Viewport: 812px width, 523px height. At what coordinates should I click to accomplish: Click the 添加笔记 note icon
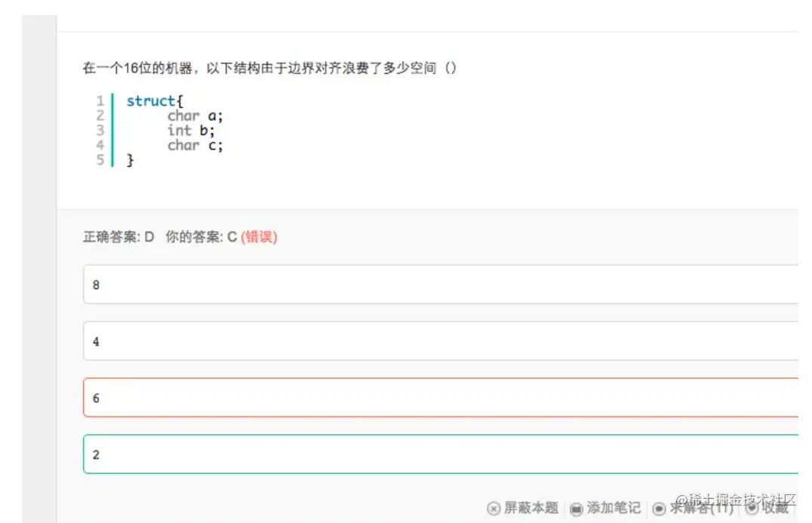pos(576,509)
